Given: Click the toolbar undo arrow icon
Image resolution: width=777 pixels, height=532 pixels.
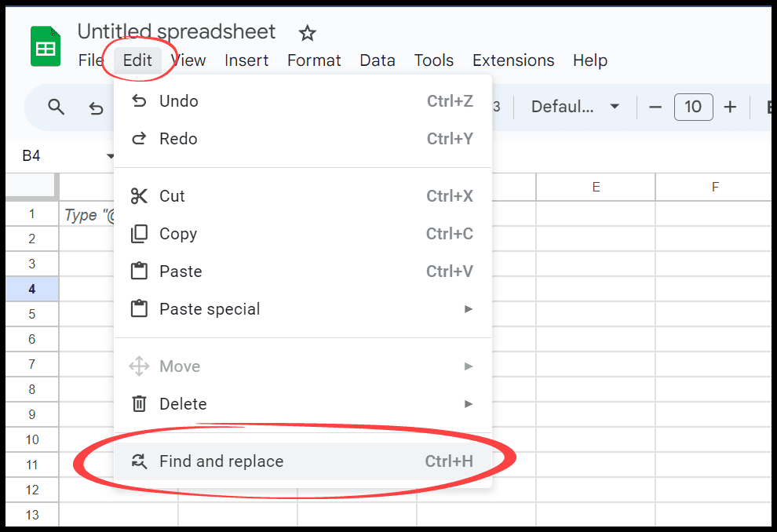Looking at the screenshot, I should click(x=96, y=107).
